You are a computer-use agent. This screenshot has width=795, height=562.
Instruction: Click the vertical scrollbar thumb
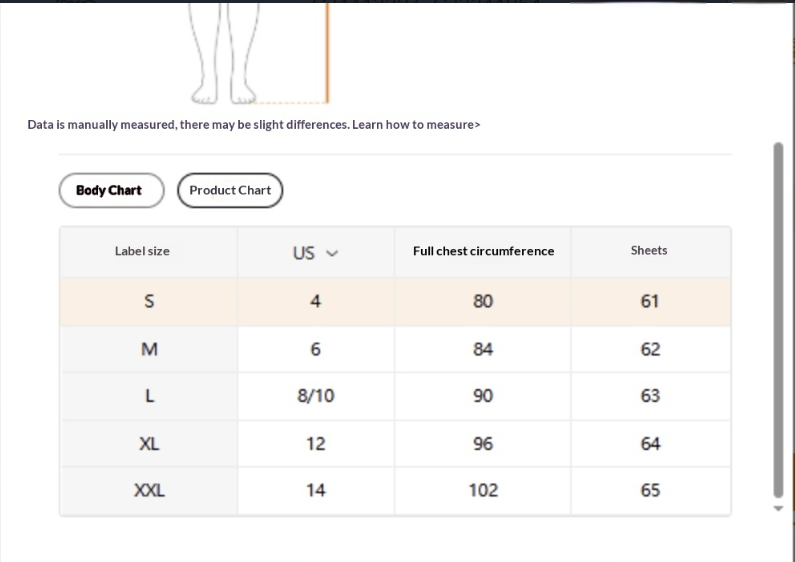(x=778, y=320)
